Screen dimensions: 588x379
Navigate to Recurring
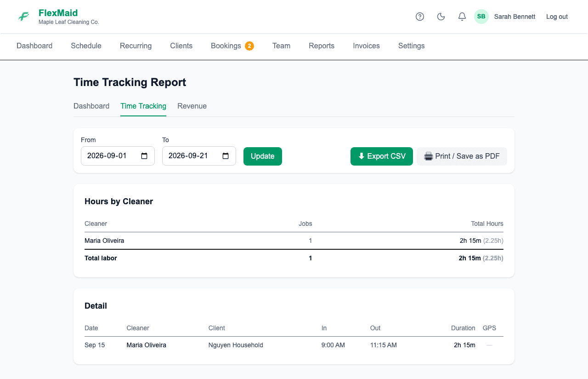[136, 46]
